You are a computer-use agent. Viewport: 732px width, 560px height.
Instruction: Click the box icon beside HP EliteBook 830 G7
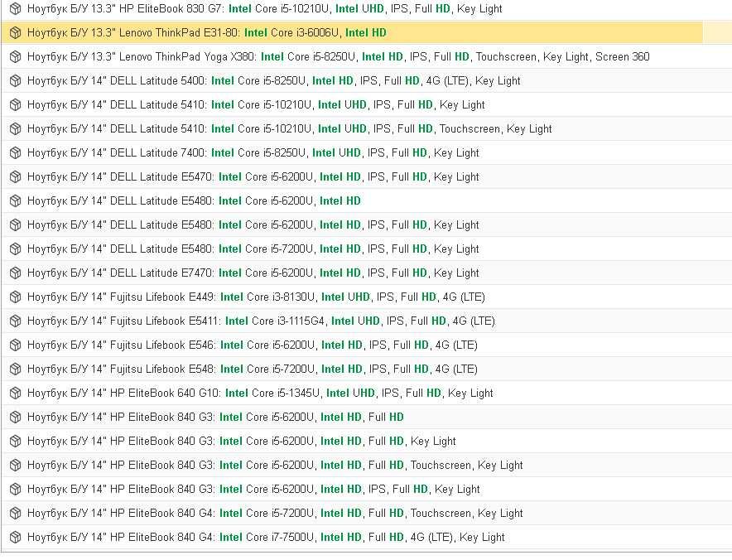16,8
